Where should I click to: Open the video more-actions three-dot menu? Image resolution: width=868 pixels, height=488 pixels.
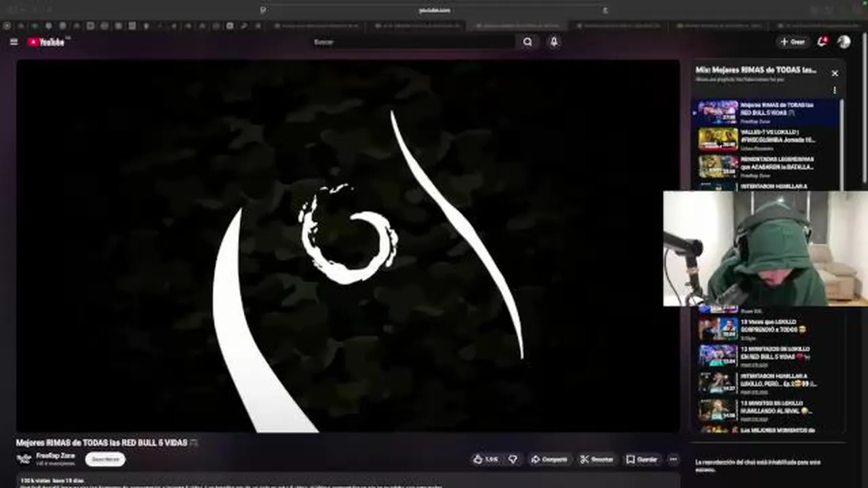tap(673, 459)
